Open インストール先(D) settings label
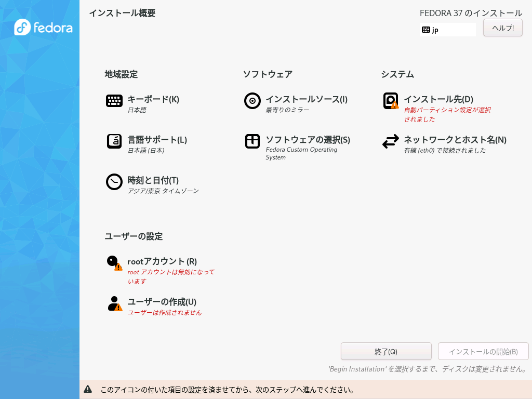The image size is (532, 399). tap(438, 99)
